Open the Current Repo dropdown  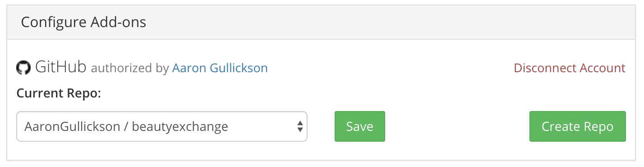click(162, 126)
